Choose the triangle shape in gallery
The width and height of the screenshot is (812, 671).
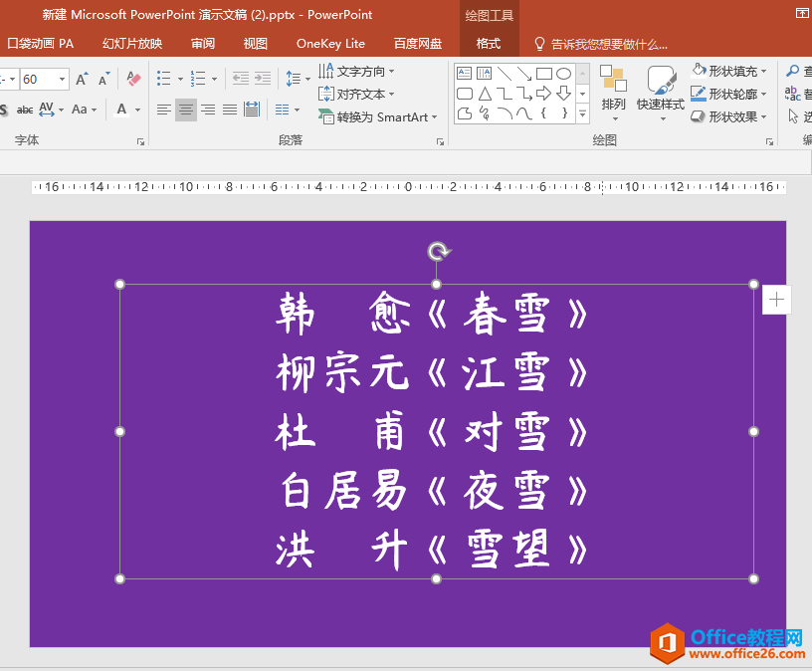485,94
